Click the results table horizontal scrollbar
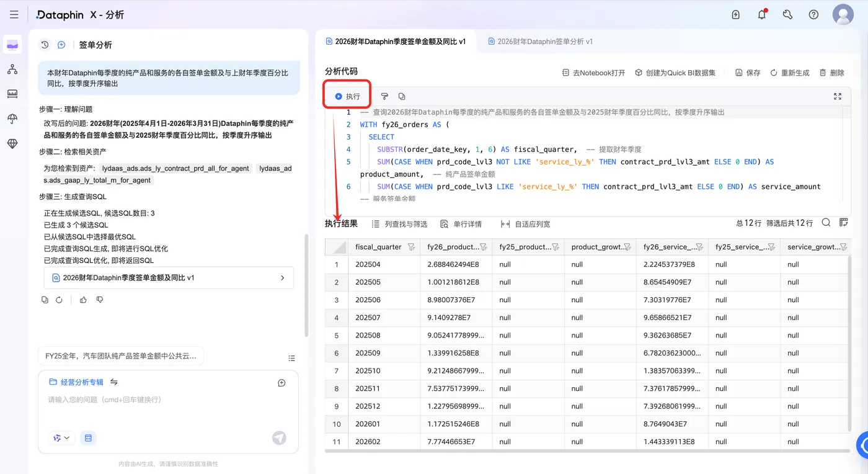This screenshot has height=474, width=868. (588, 451)
